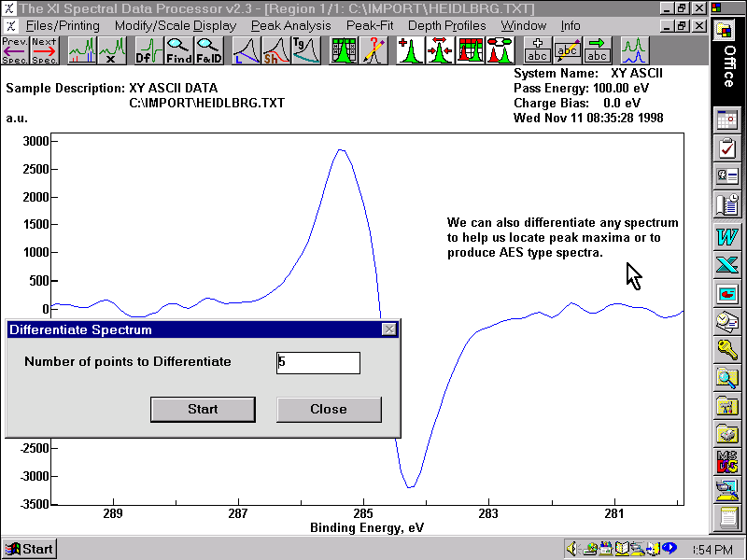Click the add text label abc icon
This screenshot has height=560, width=747.
pos(537,50)
